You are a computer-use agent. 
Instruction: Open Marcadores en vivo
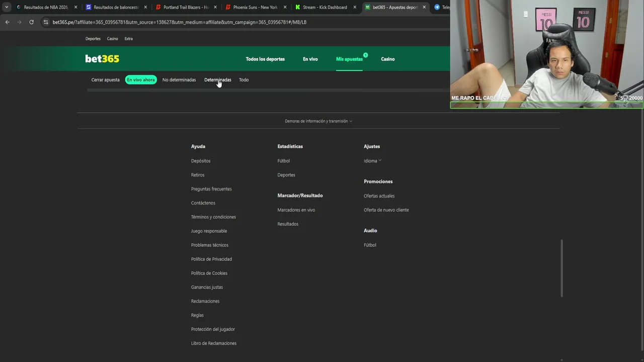296,210
